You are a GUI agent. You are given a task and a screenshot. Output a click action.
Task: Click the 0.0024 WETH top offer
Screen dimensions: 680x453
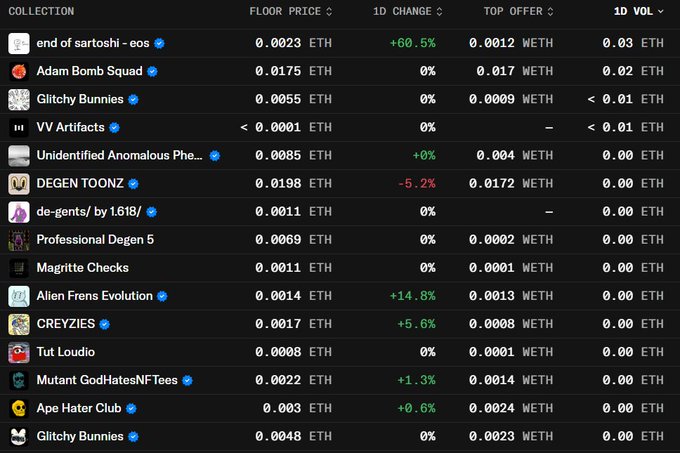click(511, 408)
